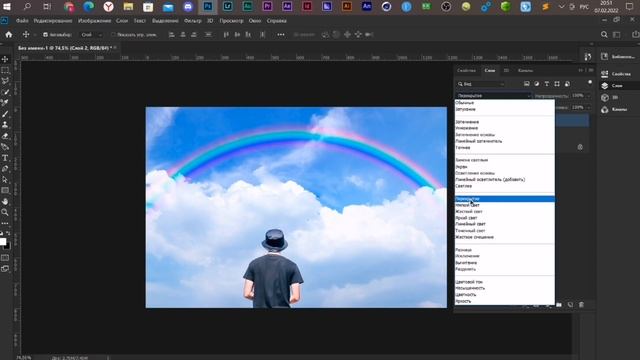Toggle the layer filter on/off switch
This screenshot has height=360, width=640.
(590, 83)
